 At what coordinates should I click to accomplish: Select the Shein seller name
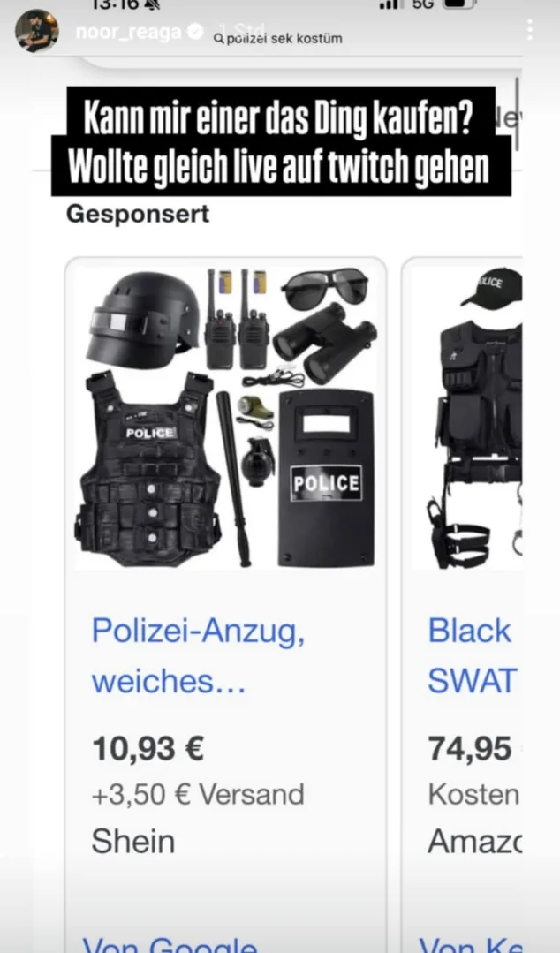[133, 842]
